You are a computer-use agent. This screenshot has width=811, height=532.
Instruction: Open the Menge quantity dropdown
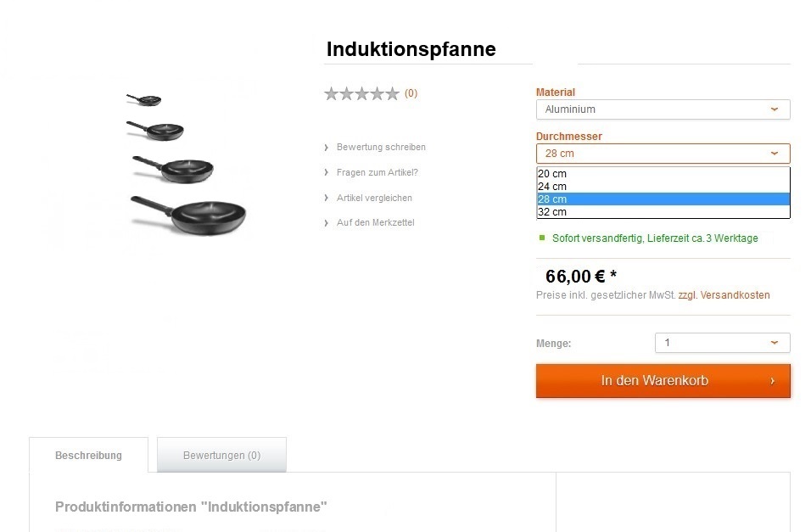pyautogui.click(x=722, y=343)
